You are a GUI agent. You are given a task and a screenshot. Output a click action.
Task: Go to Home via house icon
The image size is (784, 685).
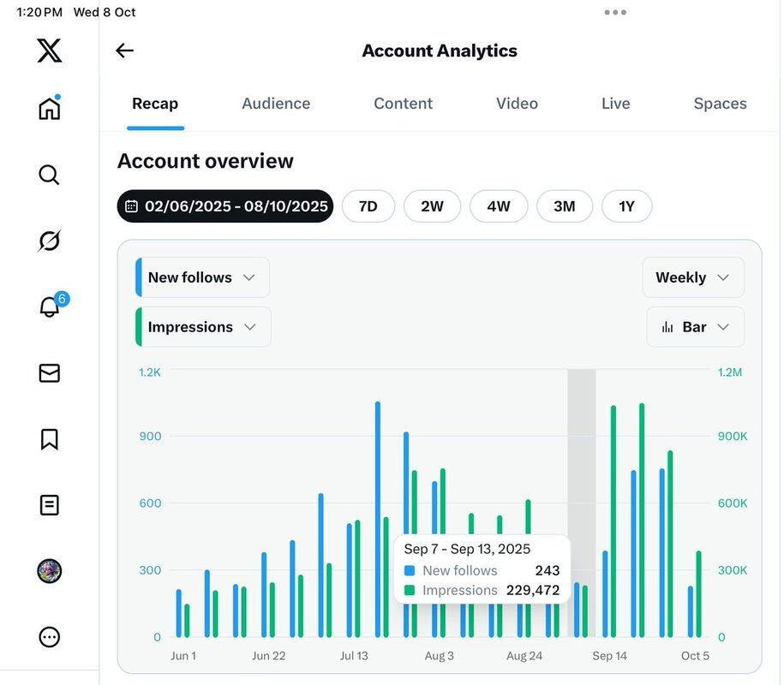[x=50, y=109]
